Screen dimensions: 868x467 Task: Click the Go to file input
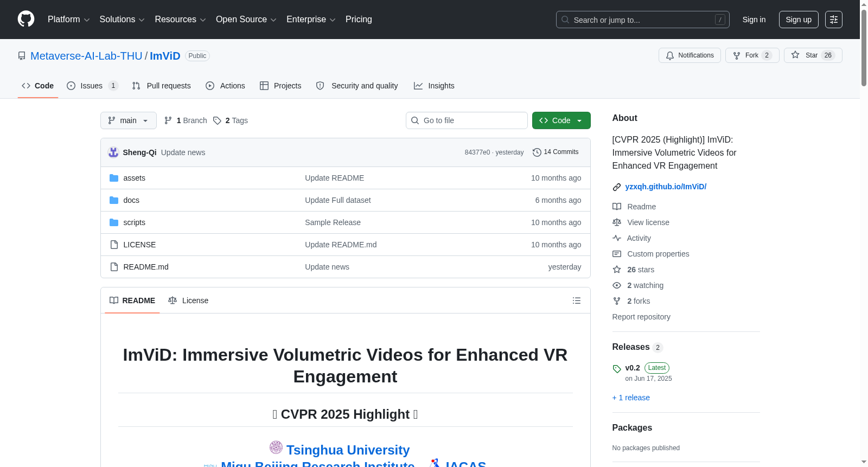click(467, 120)
